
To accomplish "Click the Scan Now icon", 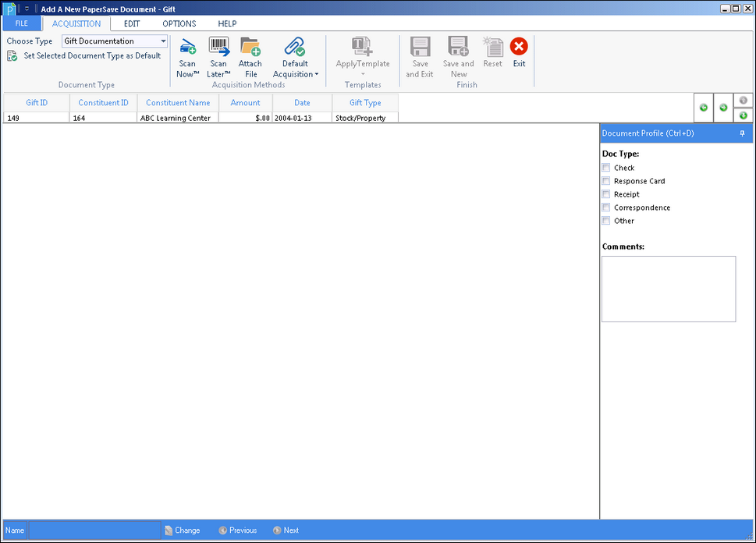I will (x=187, y=47).
